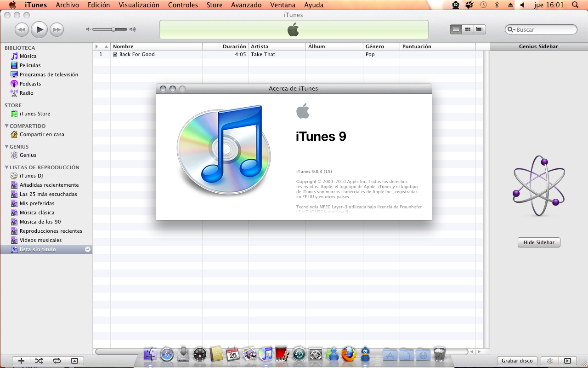Screen dimensions: 588x368
Task: Sort by the Género column header
Action: tap(381, 46)
